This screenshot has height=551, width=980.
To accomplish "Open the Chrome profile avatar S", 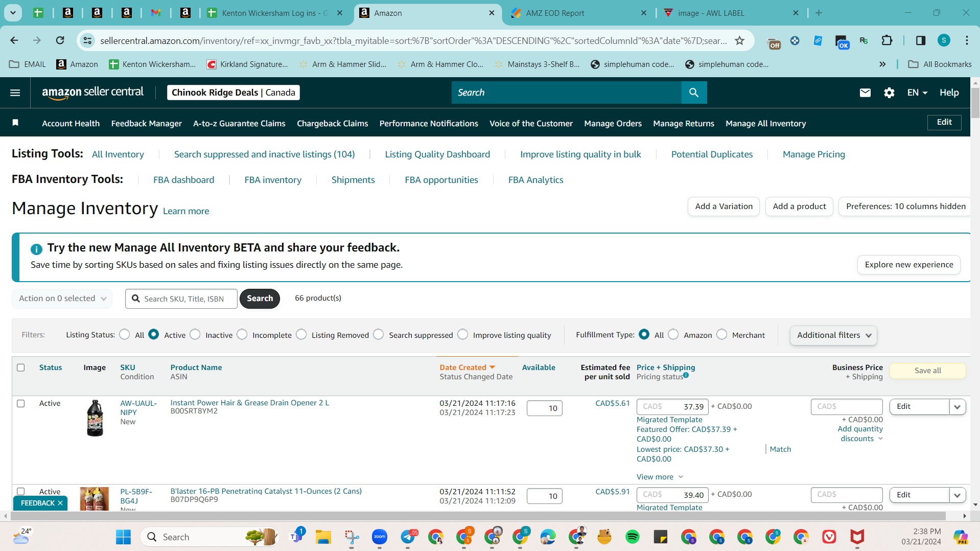I will coord(944,40).
